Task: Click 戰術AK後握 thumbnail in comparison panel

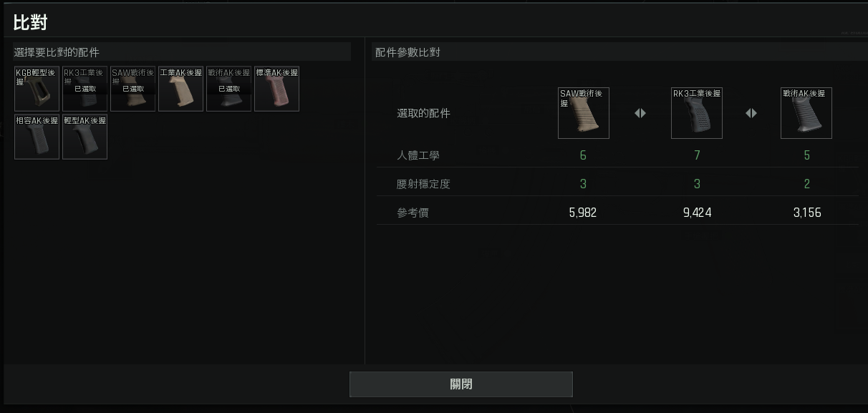Action: (x=806, y=113)
